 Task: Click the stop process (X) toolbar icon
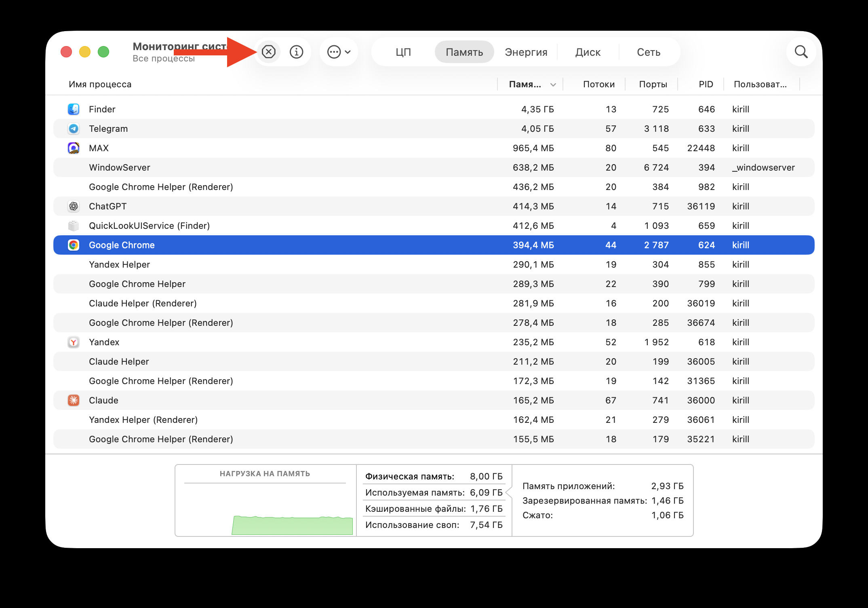tap(268, 52)
